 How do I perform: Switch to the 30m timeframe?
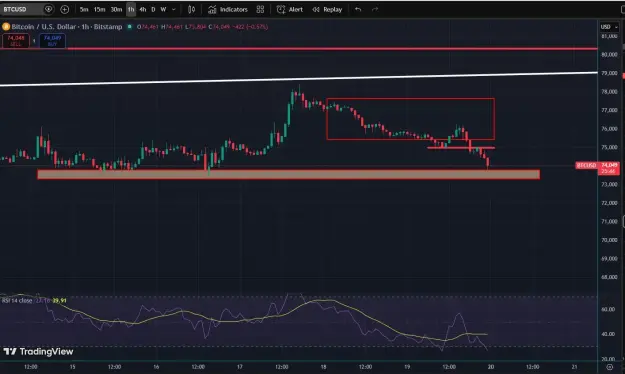click(x=116, y=9)
